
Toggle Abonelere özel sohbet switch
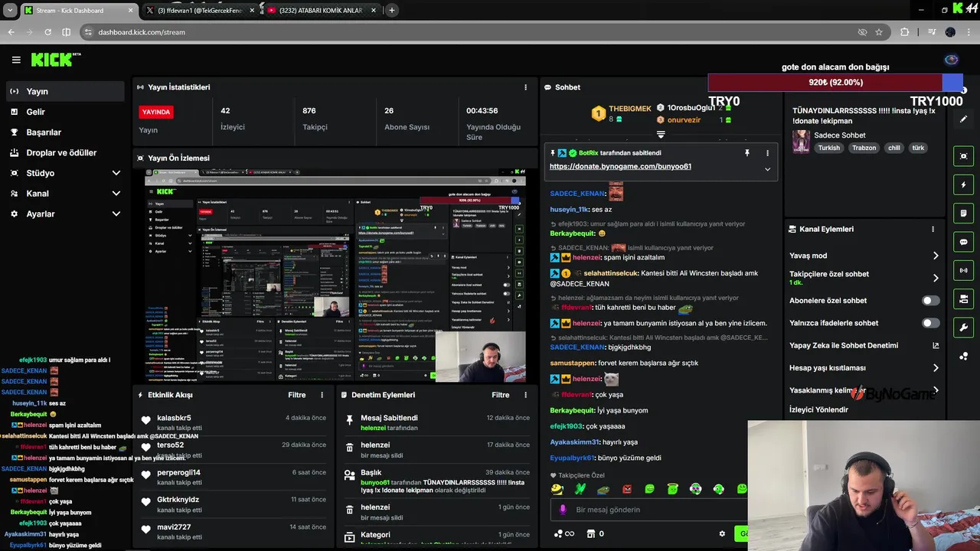(930, 301)
